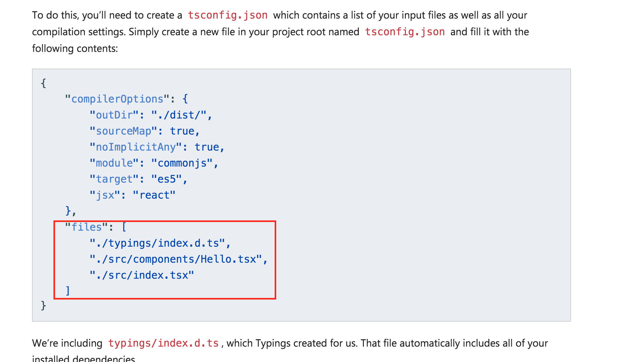Click the final closing curly brace

click(x=44, y=305)
